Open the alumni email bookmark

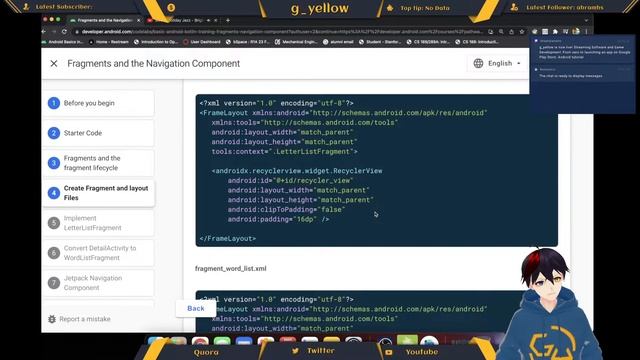click(x=339, y=42)
